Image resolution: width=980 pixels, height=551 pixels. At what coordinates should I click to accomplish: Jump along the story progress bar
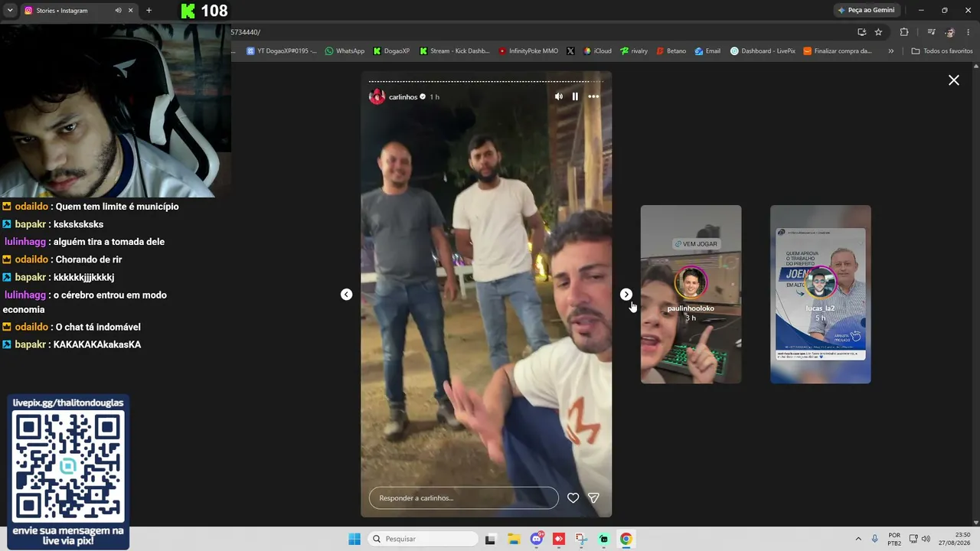pos(486,81)
